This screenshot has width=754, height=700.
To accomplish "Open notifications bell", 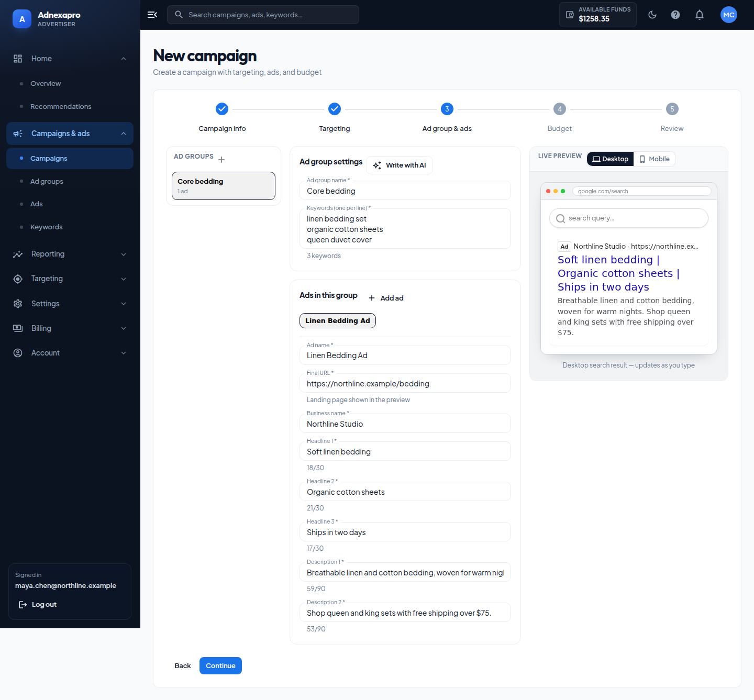I will [x=700, y=15].
